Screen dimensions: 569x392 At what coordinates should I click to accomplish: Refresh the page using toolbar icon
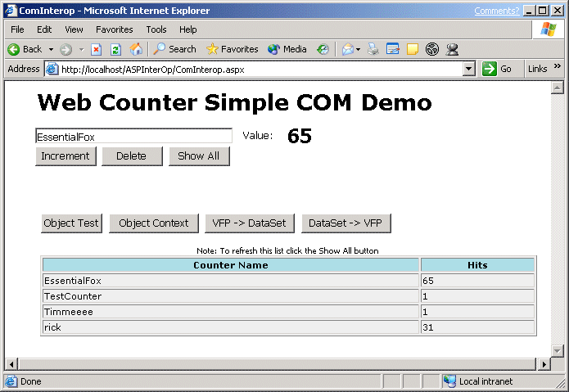click(115, 49)
